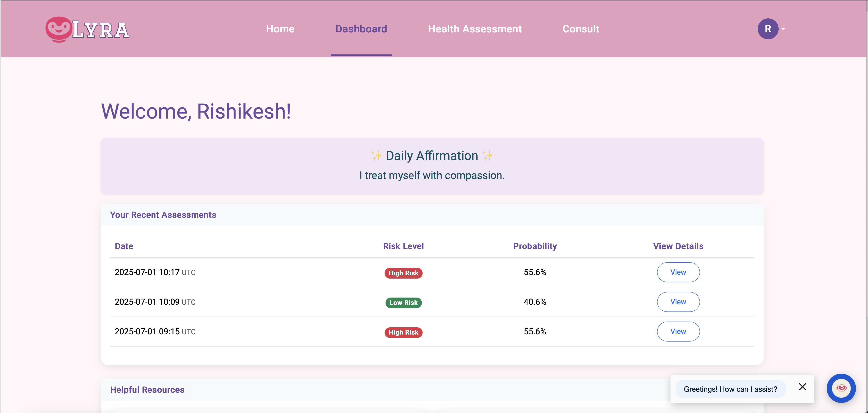Click the greeting message bubble text
Viewport: 868px width, 413px height.
tap(730, 389)
